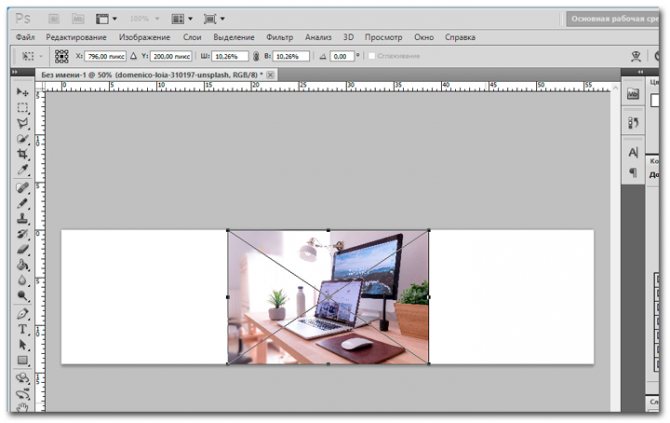Select the Clone Stamp tool
670x423 pixels.
pos(22,218)
